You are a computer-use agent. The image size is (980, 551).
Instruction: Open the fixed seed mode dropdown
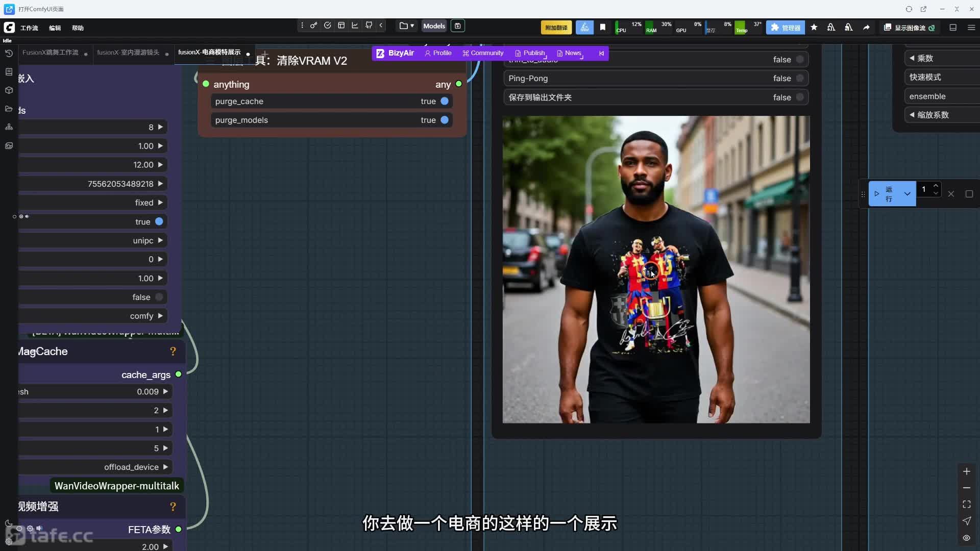click(x=93, y=203)
